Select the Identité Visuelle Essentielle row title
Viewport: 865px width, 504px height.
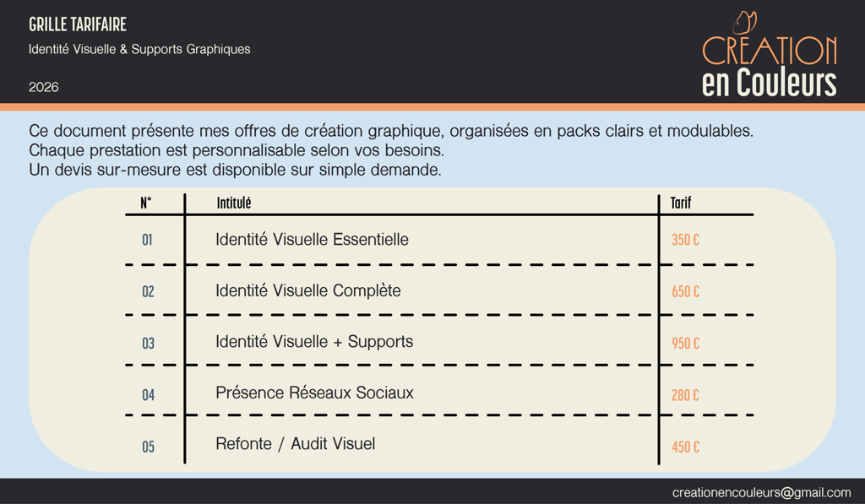coord(312,240)
